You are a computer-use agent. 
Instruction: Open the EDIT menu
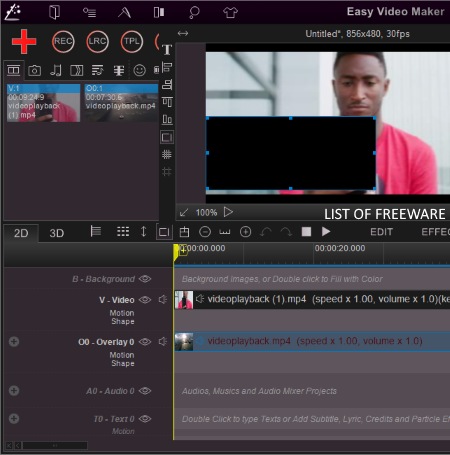click(x=382, y=232)
